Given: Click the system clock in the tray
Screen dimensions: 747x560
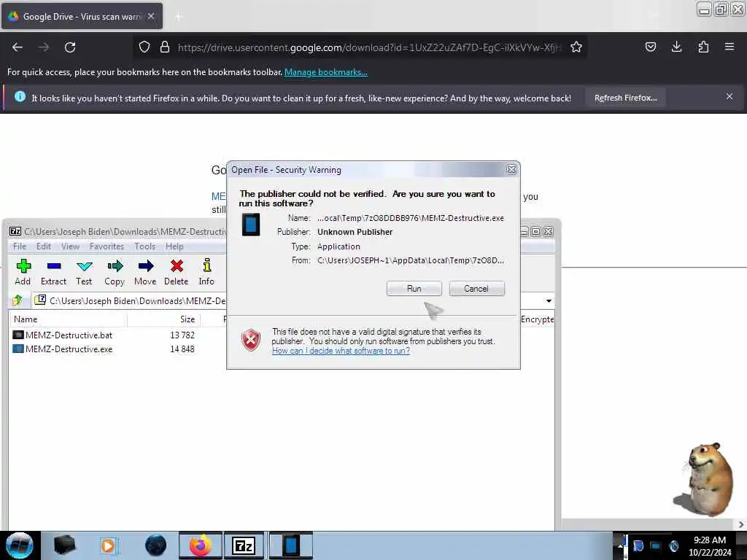Looking at the screenshot, I should tap(710, 546).
